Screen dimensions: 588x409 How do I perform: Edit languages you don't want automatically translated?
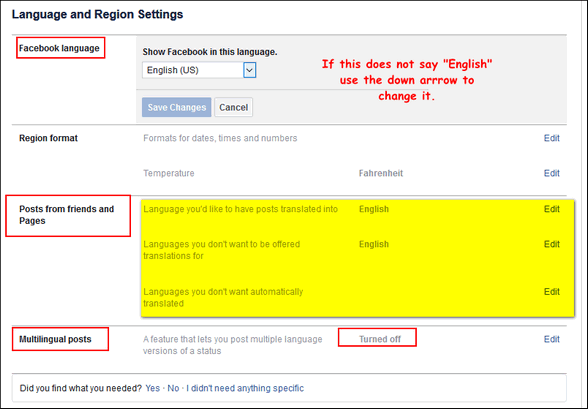(x=552, y=292)
